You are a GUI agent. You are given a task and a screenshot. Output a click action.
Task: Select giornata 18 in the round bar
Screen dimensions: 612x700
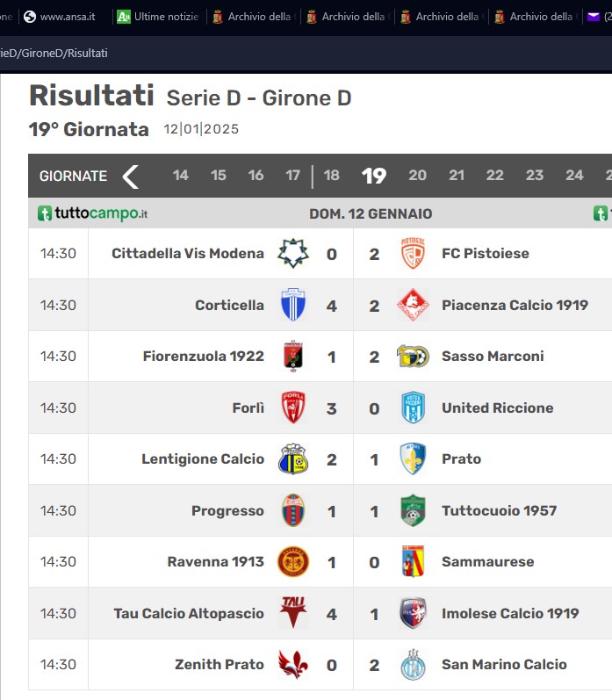point(332,176)
